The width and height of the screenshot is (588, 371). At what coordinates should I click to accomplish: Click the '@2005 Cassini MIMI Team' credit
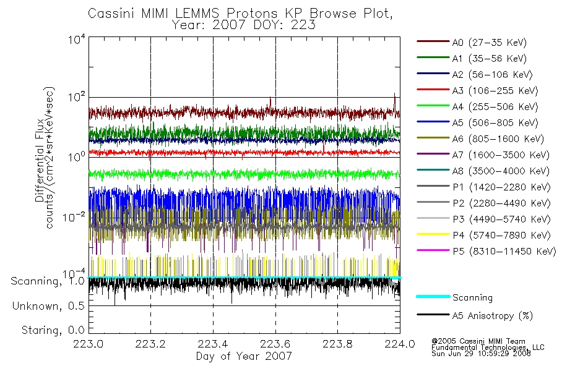point(478,341)
